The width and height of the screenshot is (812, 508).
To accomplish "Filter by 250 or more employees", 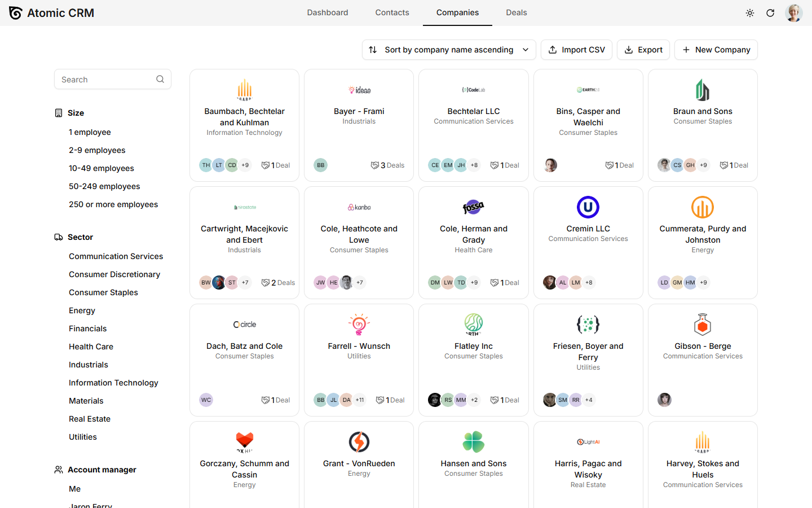I will click(x=113, y=204).
